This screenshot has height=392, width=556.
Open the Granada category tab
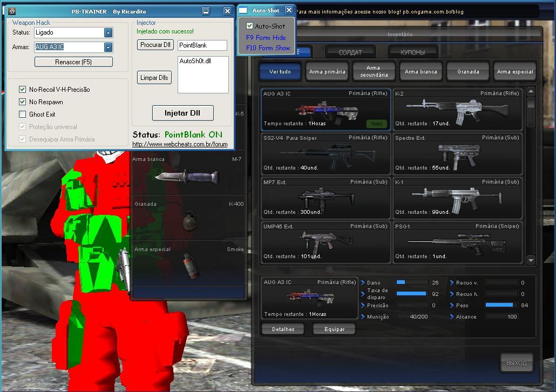point(468,71)
